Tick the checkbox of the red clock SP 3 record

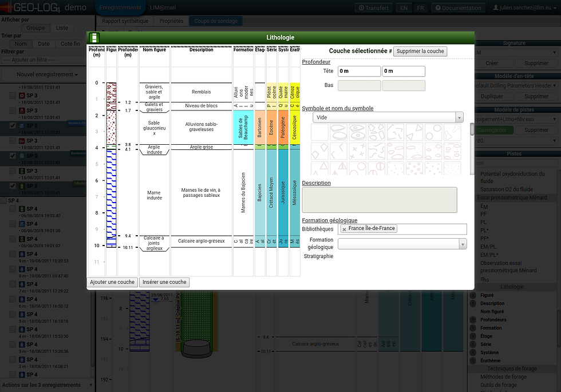coord(13,96)
